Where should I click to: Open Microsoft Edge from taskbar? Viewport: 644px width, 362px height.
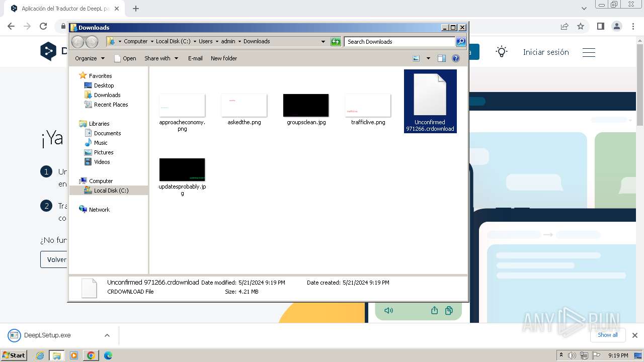point(108,355)
